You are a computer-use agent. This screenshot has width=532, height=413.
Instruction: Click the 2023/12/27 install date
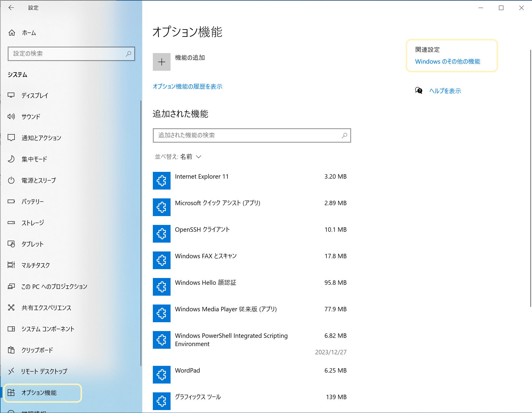331,352
